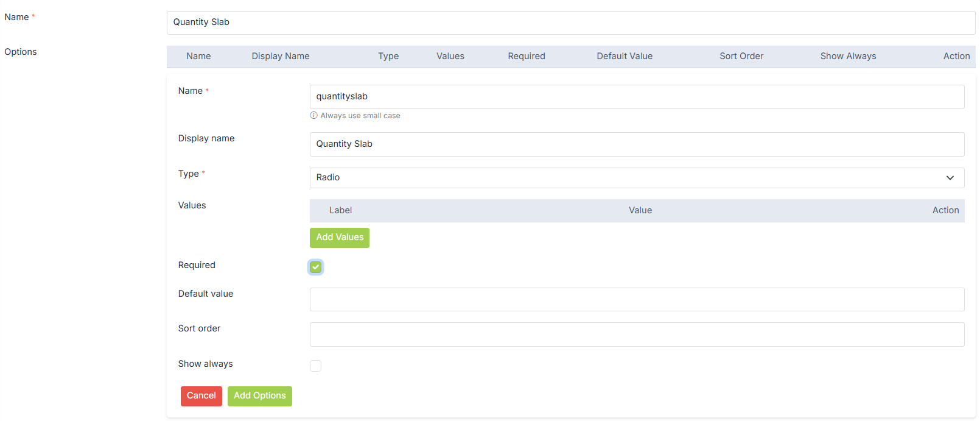980x421 pixels.
Task: Click the info icon beside small case hint
Action: pyautogui.click(x=313, y=116)
